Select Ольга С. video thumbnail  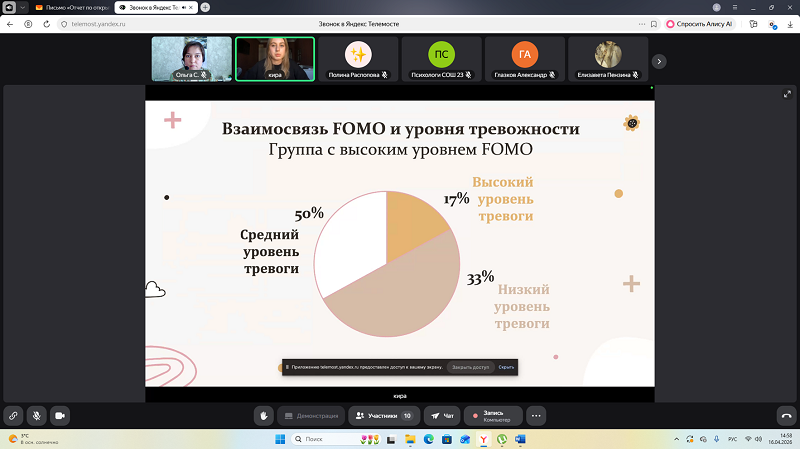[x=192, y=59]
